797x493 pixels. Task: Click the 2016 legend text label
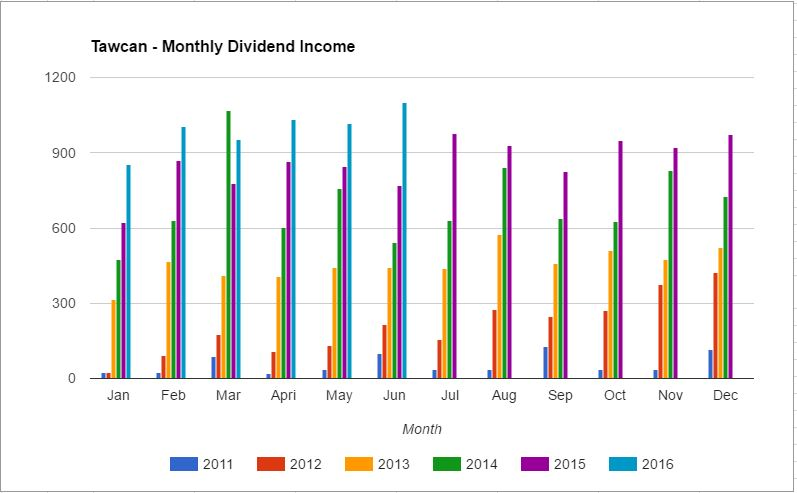point(657,464)
